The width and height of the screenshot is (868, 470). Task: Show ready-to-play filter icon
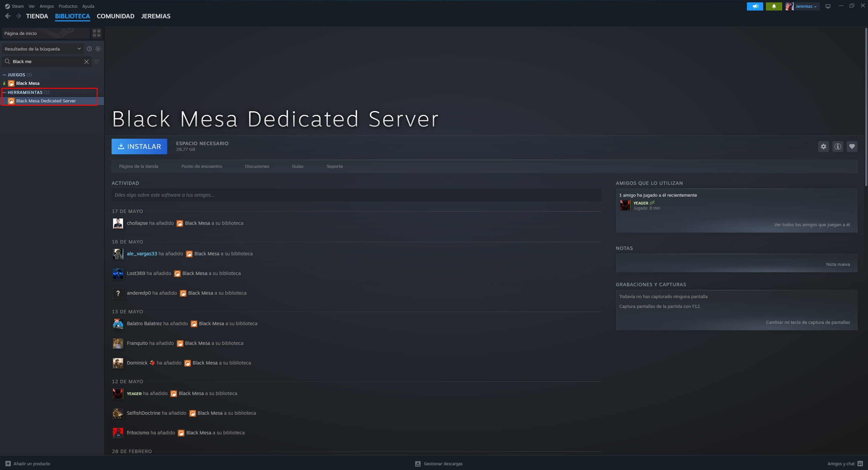click(98, 49)
